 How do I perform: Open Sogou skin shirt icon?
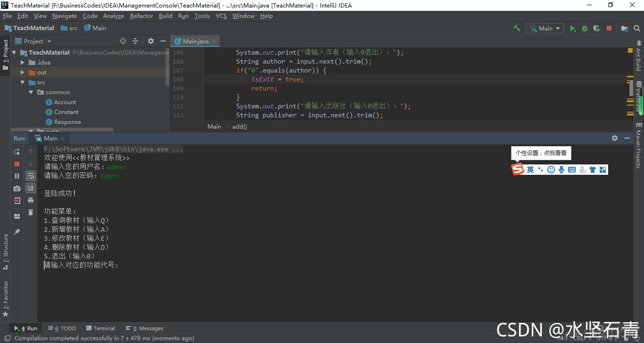tap(593, 170)
